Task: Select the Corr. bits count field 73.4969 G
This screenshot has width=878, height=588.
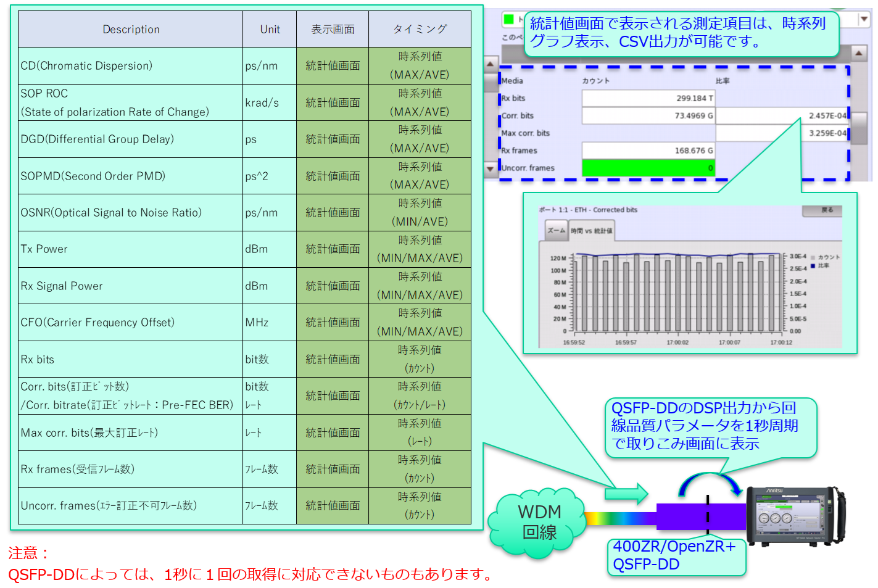Action: pos(648,115)
